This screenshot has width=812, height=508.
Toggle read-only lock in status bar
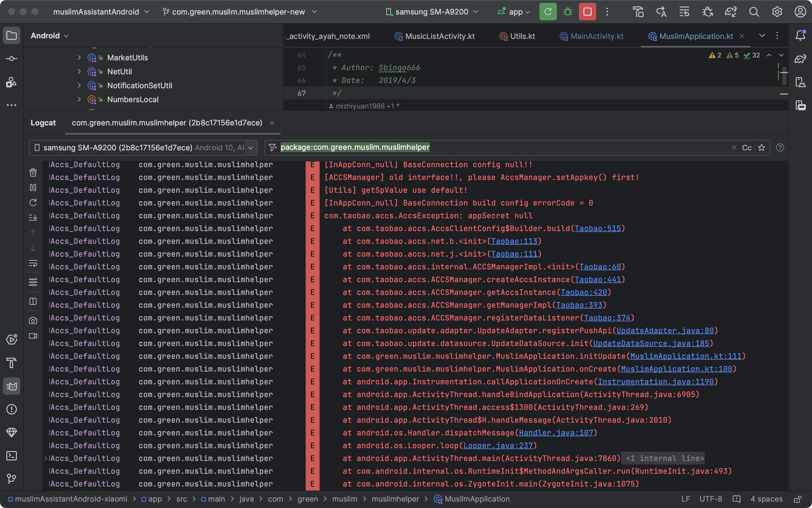pyautogui.click(x=797, y=499)
